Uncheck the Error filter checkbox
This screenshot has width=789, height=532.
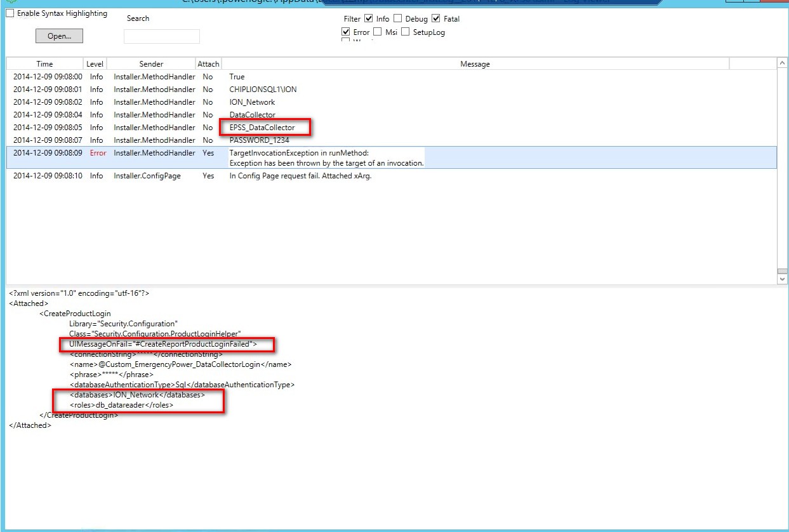tap(346, 32)
